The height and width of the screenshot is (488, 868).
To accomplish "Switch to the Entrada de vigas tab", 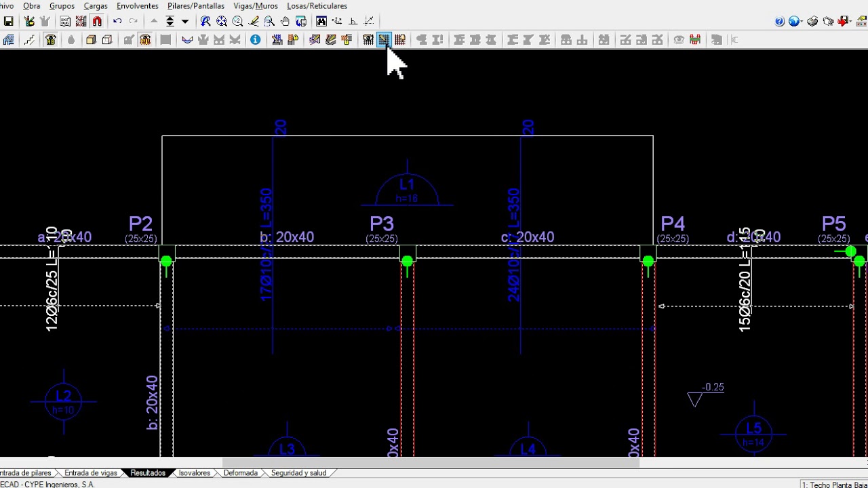I will pos(91,473).
